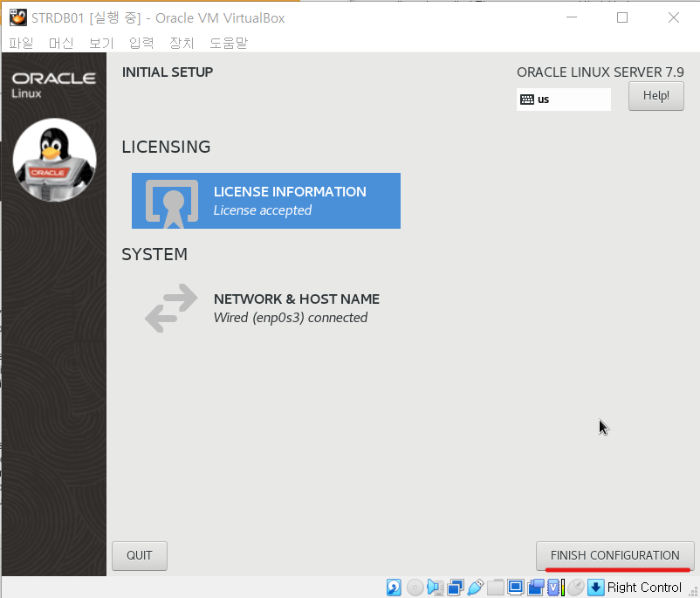Click the Help! button
The height and width of the screenshot is (598, 700).
tap(655, 96)
